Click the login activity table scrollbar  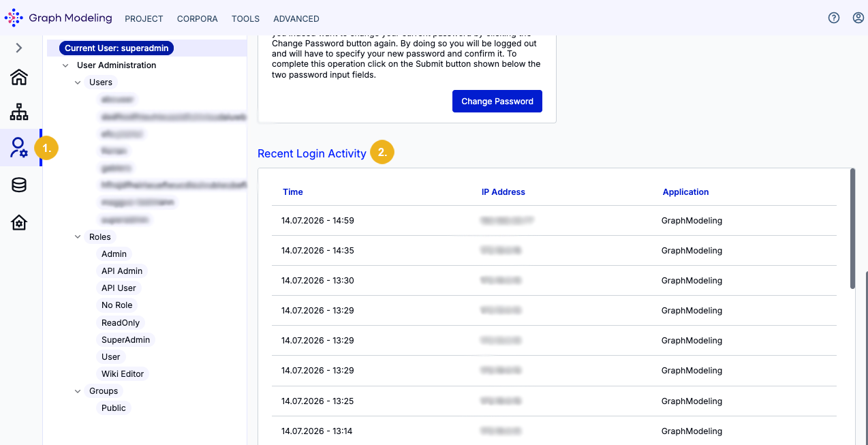[852, 229]
